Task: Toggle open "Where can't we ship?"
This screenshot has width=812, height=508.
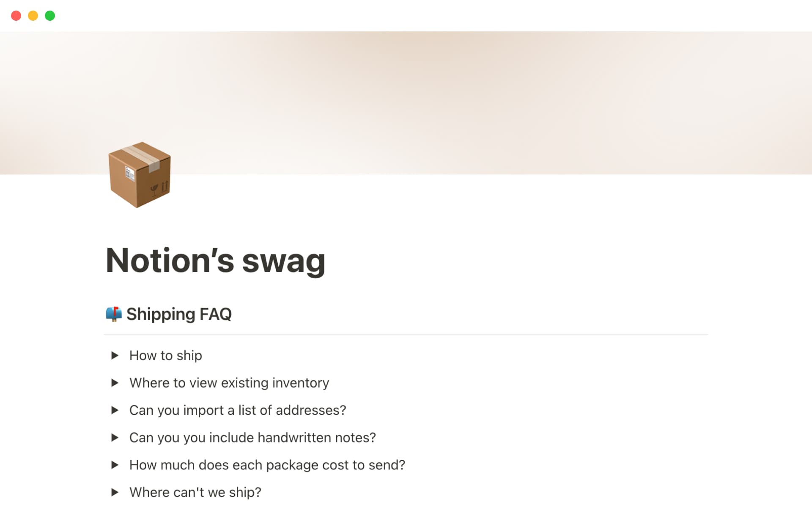Action: click(115, 492)
